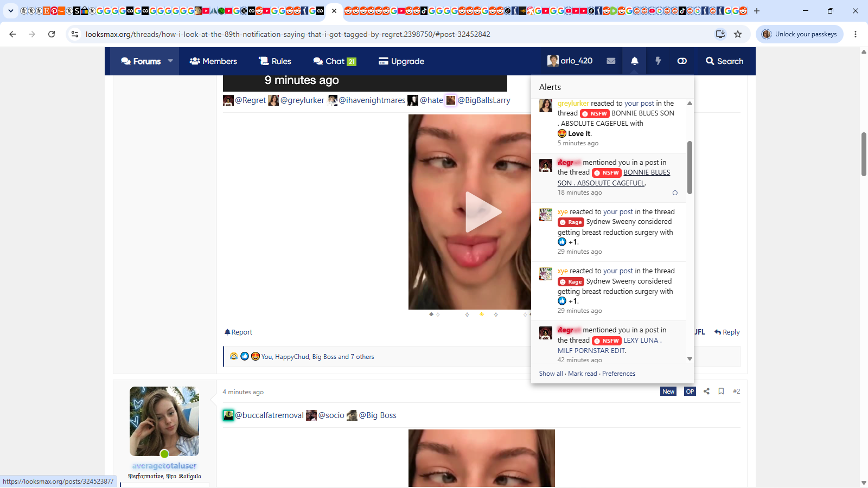Screen dimensions: 868x488
Task: Play the video in the first post
Action: pyautogui.click(x=483, y=211)
